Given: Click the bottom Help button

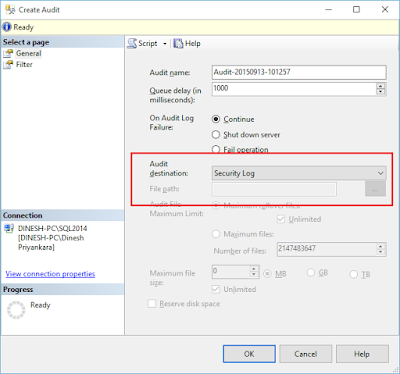Looking at the screenshot, I should tap(362, 354).
